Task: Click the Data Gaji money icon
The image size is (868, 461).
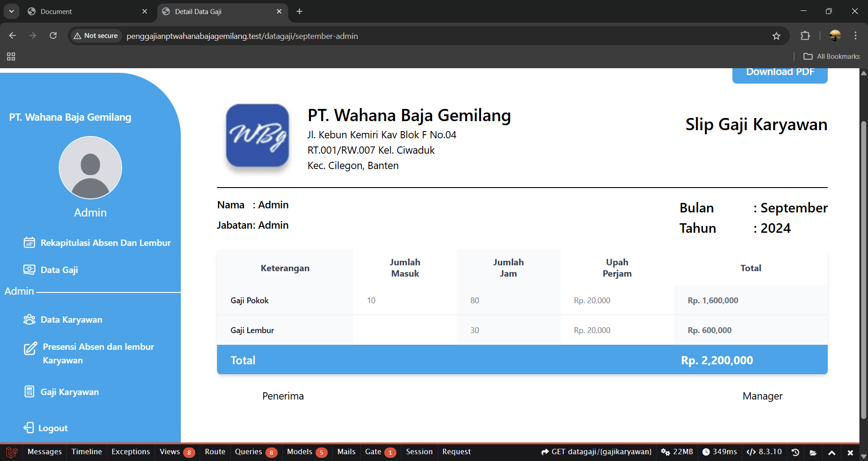Action: click(x=29, y=270)
